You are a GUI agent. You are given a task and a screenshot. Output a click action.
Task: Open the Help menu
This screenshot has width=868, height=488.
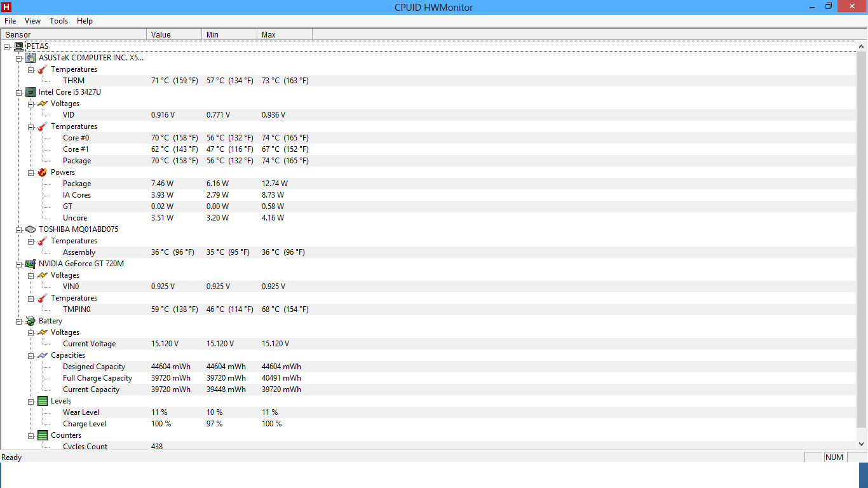pyautogui.click(x=85, y=21)
